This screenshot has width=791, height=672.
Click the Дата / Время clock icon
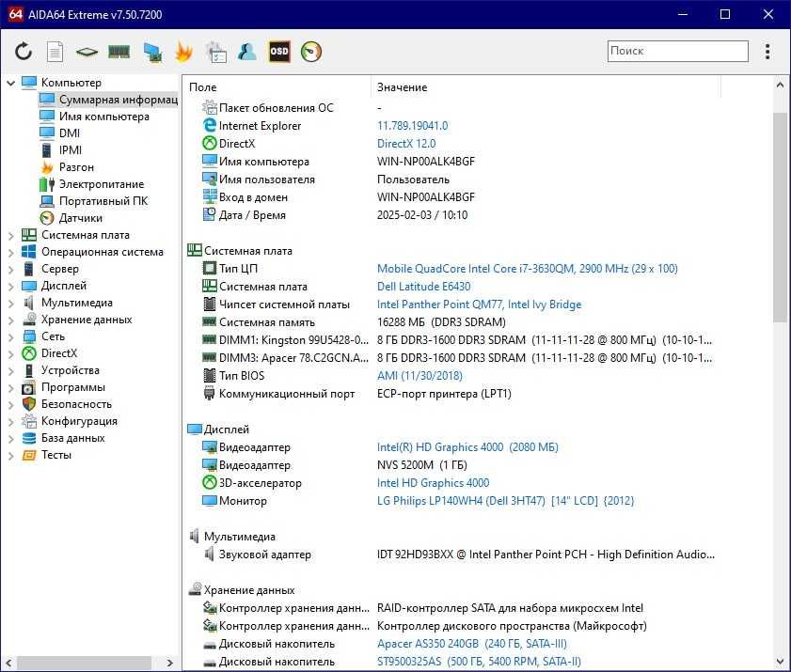210,214
